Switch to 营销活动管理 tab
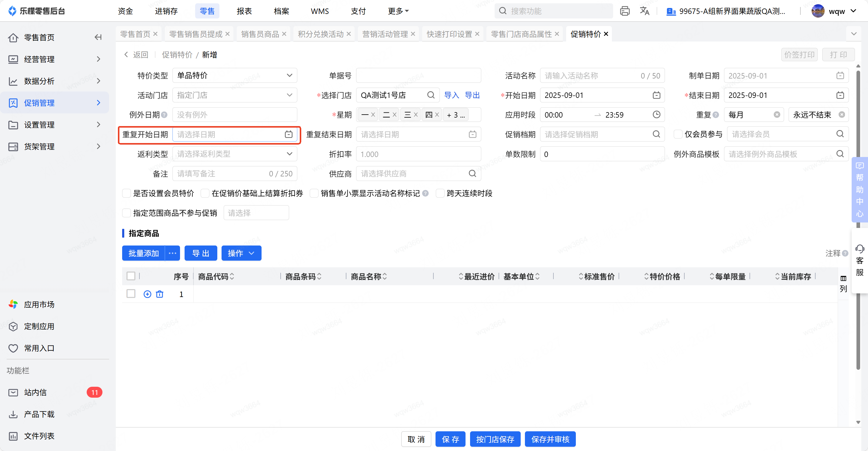Image resolution: width=868 pixels, height=451 pixels. click(x=385, y=34)
